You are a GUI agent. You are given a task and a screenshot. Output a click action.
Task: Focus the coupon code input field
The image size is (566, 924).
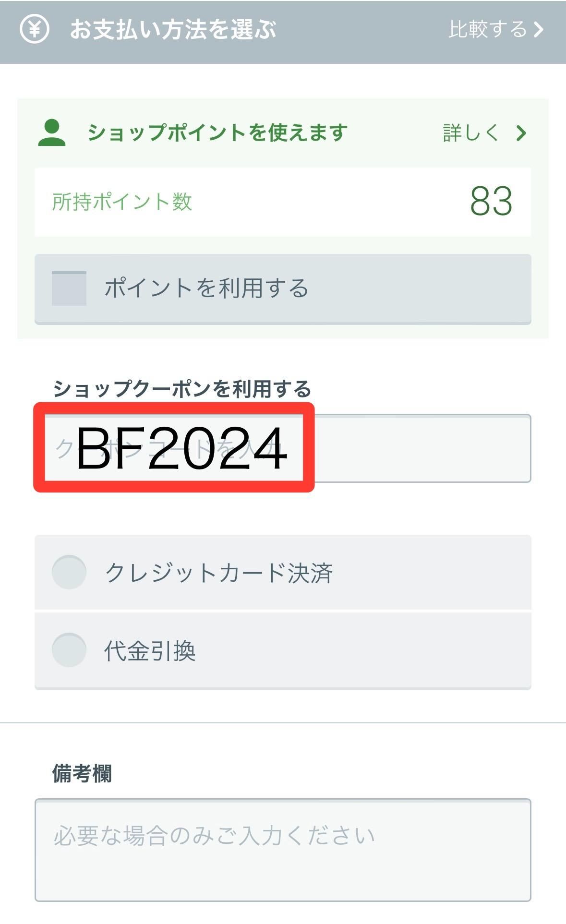(283, 448)
